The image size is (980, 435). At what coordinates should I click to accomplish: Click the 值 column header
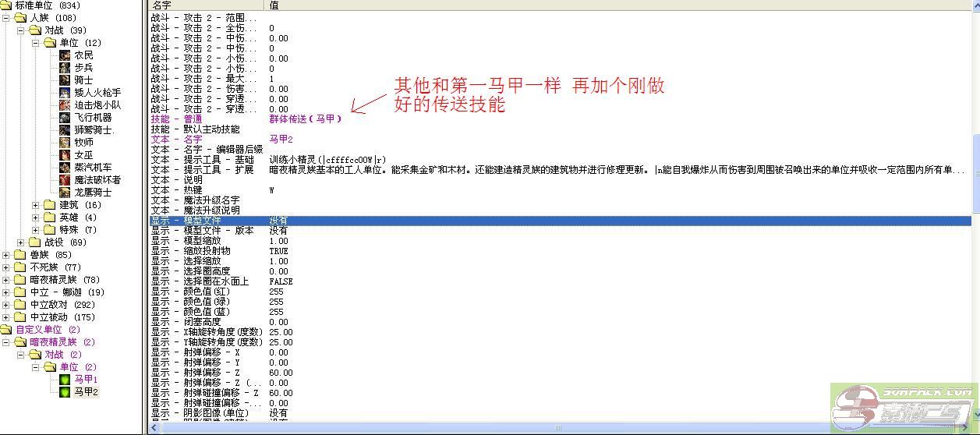(546, 5)
